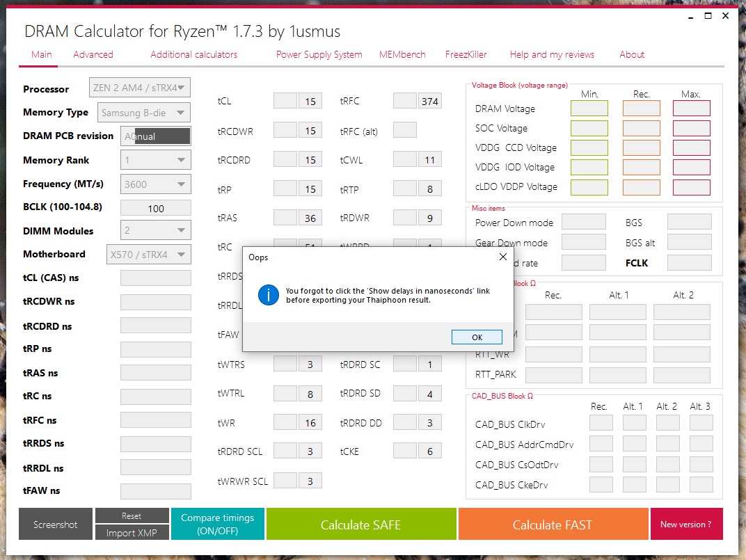746x560 pixels.
Task: Maximize the DRAM Calculator window
Action: click(708, 16)
